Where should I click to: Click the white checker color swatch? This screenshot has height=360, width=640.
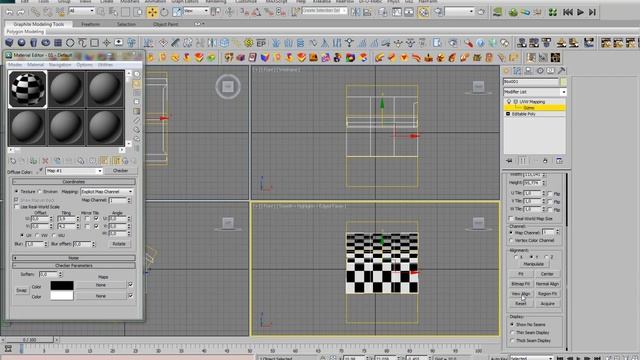click(x=62, y=296)
